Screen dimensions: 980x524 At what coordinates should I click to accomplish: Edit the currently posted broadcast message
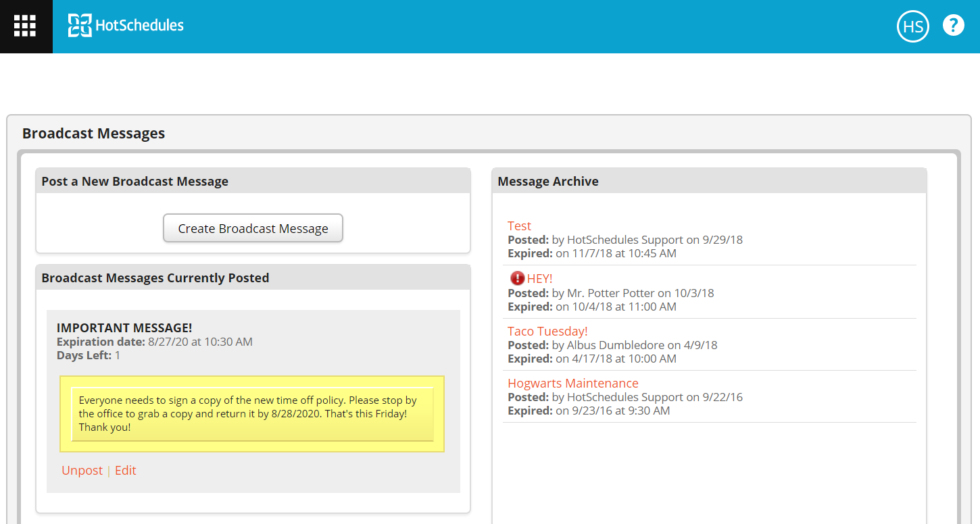(126, 471)
